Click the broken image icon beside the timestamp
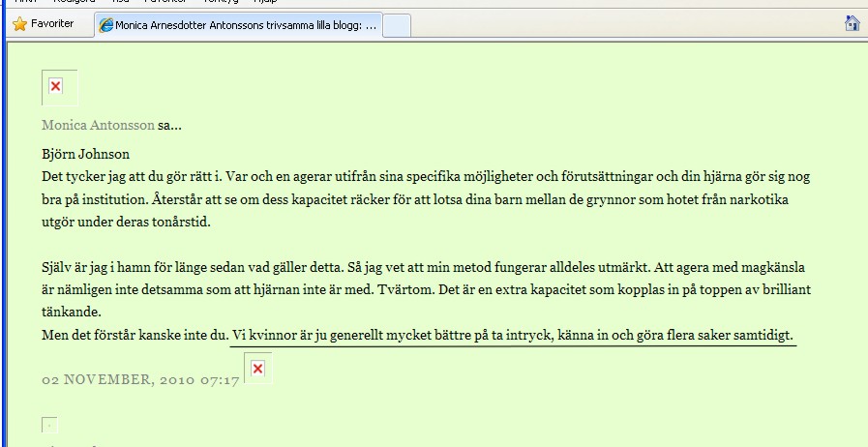The width and height of the screenshot is (868, 447). [x=258, y=369]
